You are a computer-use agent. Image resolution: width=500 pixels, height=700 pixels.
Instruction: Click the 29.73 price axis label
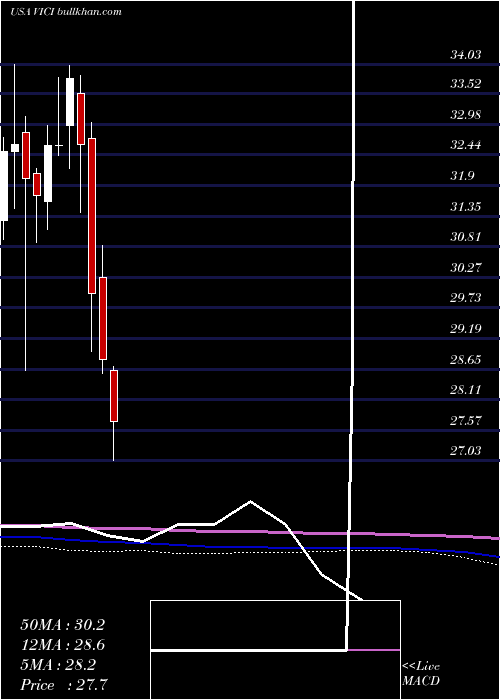click(466, 298)
